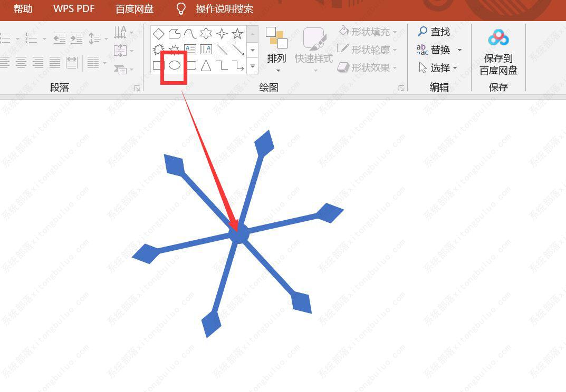
Task: Insert a horizontal text box
Action: [190, 50]
